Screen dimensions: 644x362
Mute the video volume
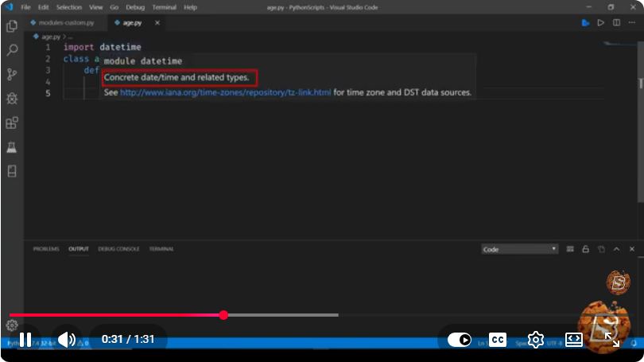[x=67, y=340]
